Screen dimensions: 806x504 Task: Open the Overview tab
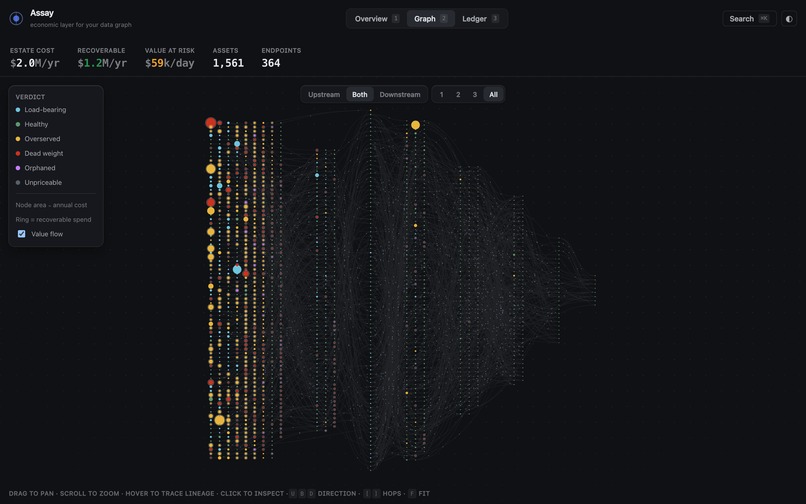click(x=377, y=19)
